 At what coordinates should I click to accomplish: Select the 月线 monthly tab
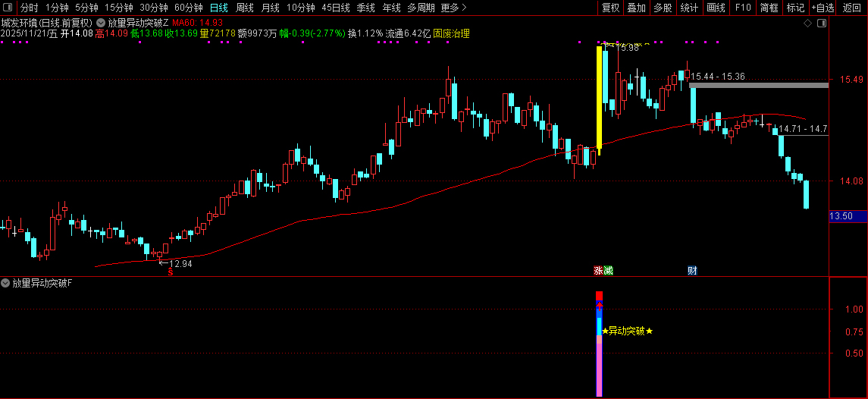pyautogui.click(x=270, y=8)
